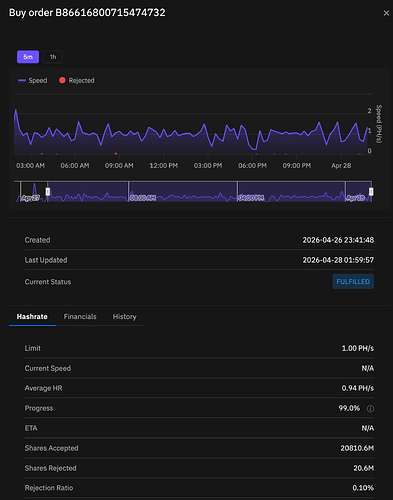Click the chart navigator overview strip
This screenshot has height=500, width=393.
coord(193,192)
